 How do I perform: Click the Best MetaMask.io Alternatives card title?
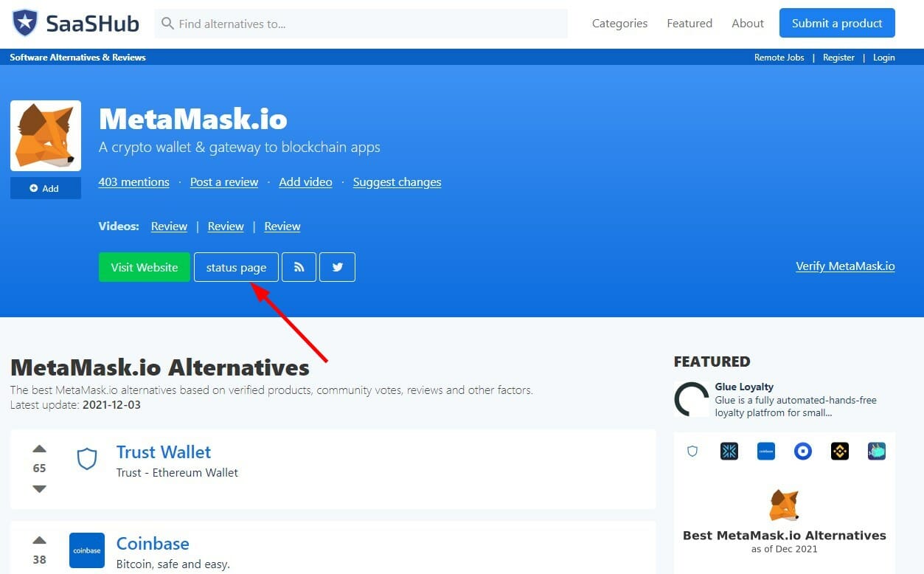click(x=785, y=536)
